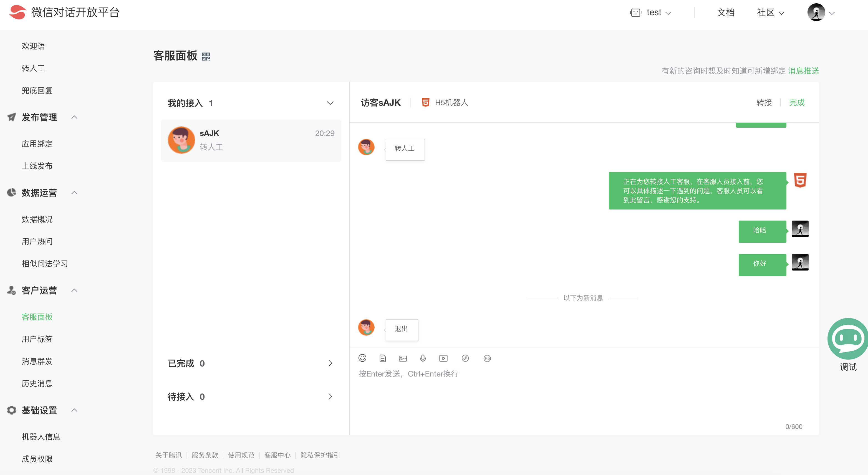
Task: Open 历史消息 in the sidebar
Action: pos(37,383)
